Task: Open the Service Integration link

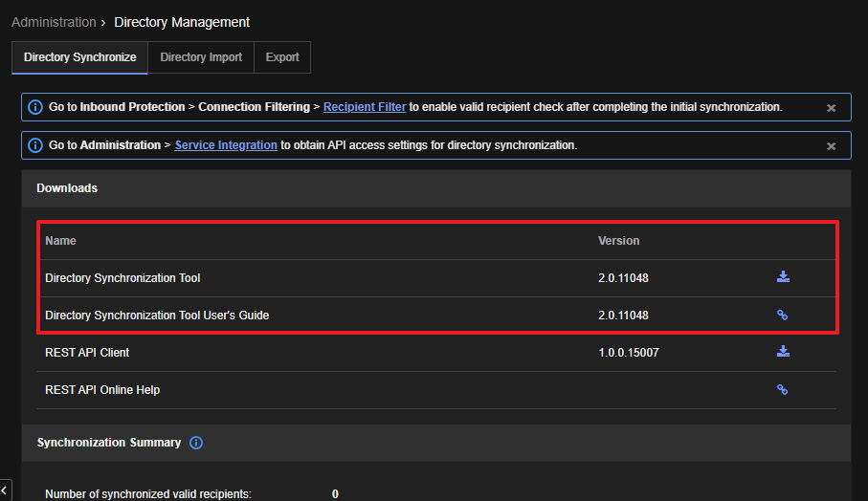Action: click(x=226, y=145)
